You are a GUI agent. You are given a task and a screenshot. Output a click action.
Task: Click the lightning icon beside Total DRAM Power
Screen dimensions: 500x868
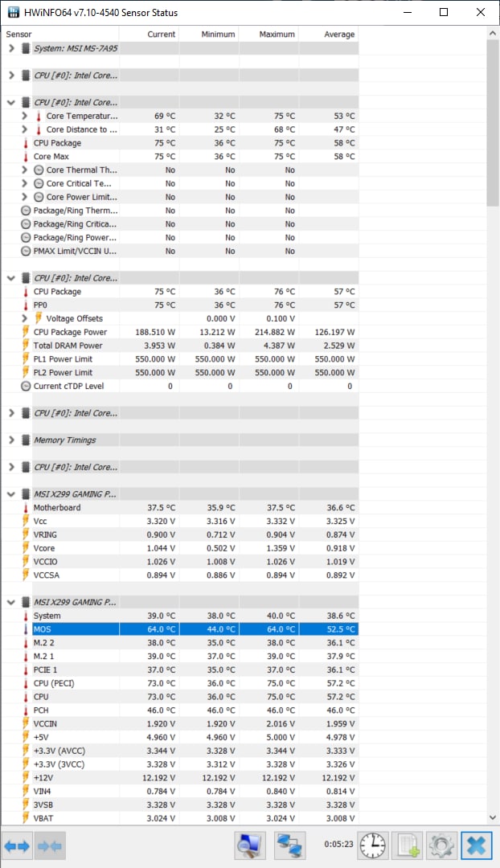pos(26,346)
